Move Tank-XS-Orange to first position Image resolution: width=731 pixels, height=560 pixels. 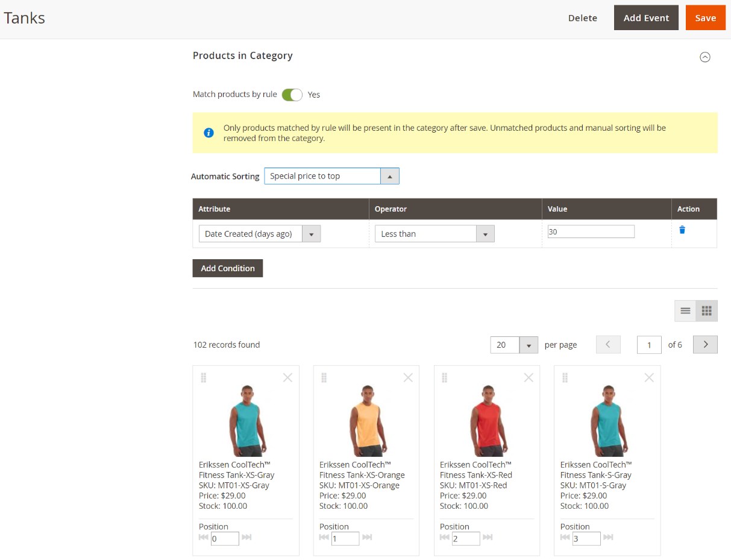click(324, 537)
